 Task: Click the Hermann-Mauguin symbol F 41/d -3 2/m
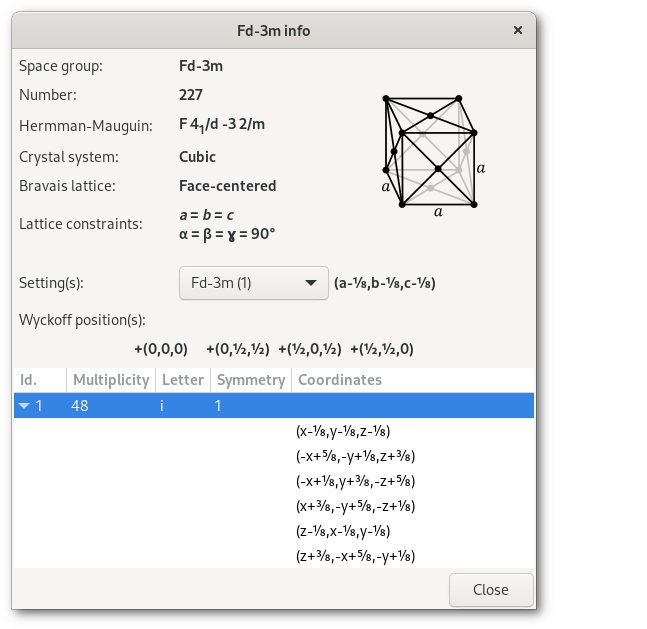[x=222, y=125]
